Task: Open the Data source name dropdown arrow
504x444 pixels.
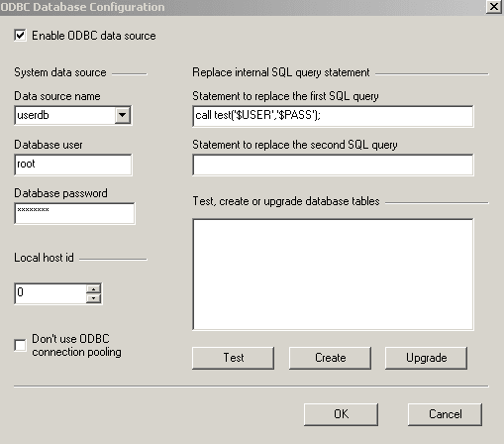Action: (123, 115)
